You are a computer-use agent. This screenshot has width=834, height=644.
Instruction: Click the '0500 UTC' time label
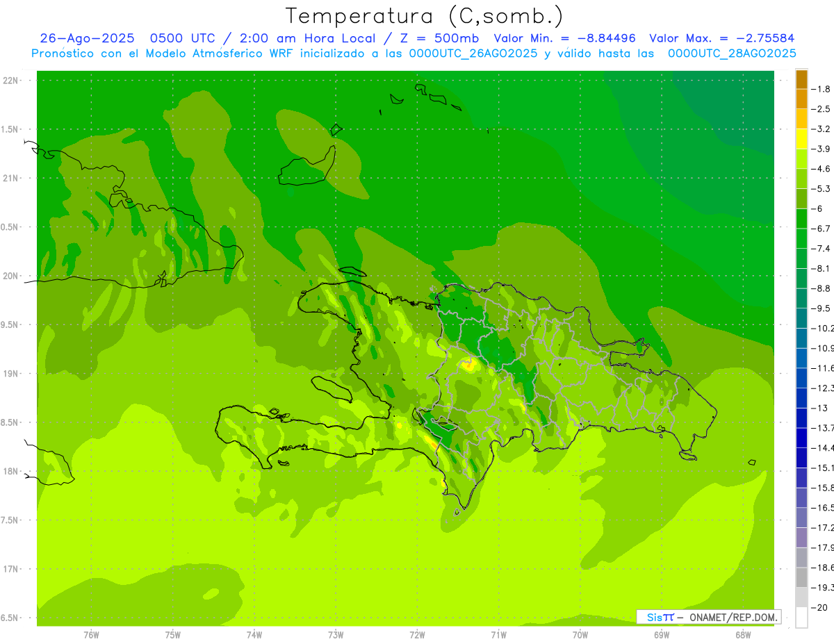click(x=181, y=38)
